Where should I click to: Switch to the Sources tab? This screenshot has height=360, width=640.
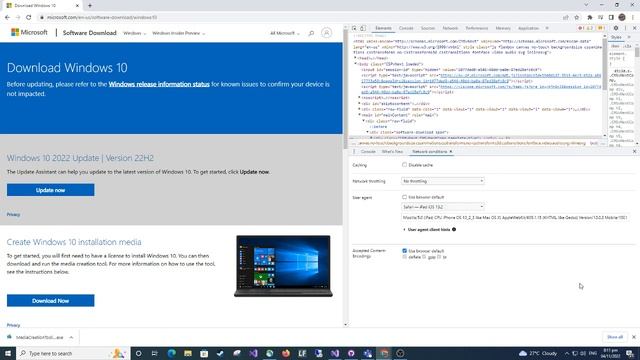[x=428, y=28]
